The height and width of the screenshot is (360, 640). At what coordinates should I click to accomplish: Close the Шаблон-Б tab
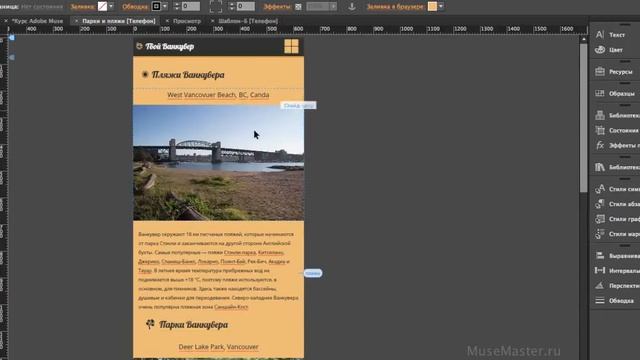pyautogui.click(x=213, y=21)
